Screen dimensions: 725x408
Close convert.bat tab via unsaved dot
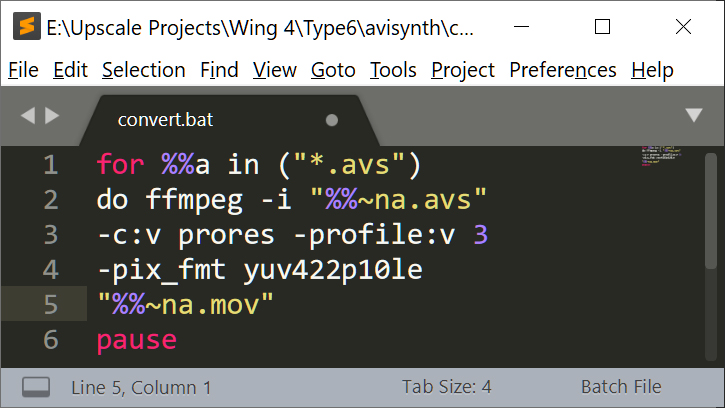[x=332, y=120]
